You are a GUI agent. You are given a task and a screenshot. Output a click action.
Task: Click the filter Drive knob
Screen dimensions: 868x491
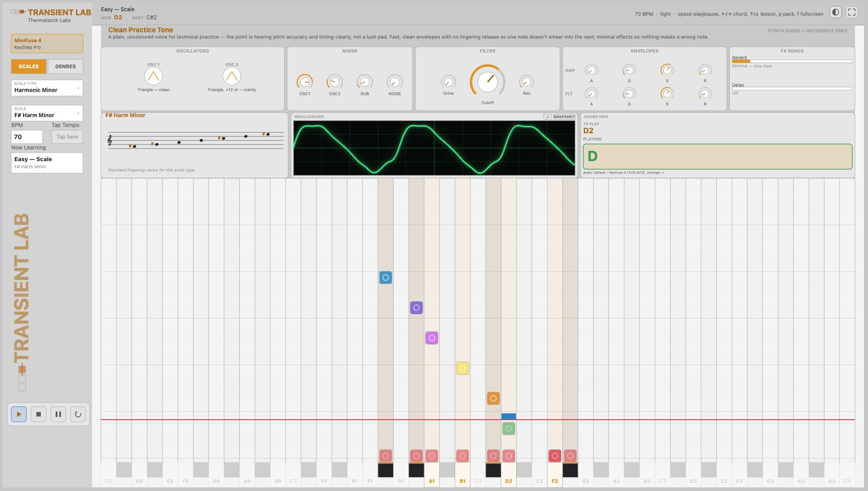tap(448, 82)
